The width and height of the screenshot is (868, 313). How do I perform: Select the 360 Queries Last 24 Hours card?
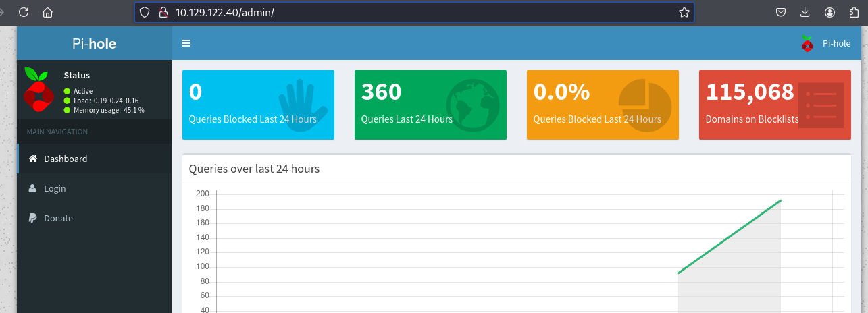[x=430, y=105]
